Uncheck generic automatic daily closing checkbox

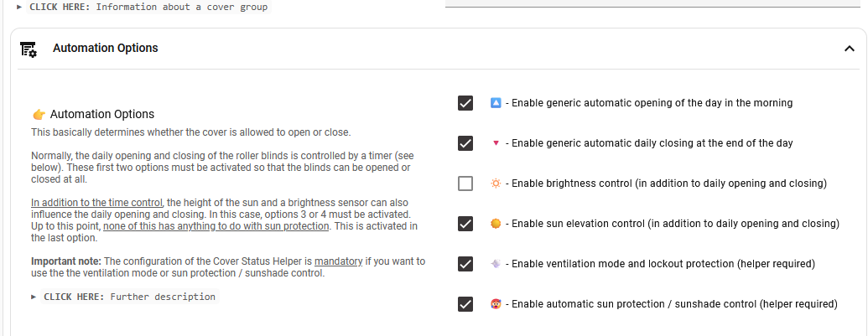(x=465, y=143)
